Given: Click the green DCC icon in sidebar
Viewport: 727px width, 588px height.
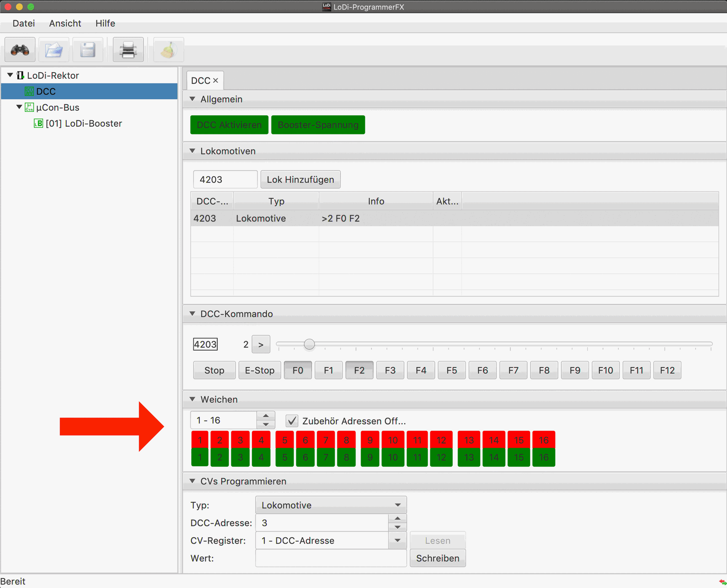Looking at the screenshot, I should click(x=29, y=91).
